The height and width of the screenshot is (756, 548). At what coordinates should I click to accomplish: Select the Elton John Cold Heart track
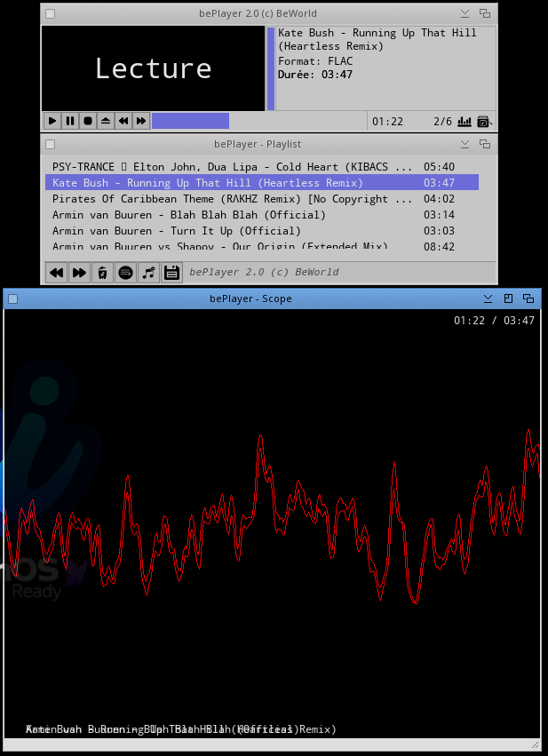[232, 167]
